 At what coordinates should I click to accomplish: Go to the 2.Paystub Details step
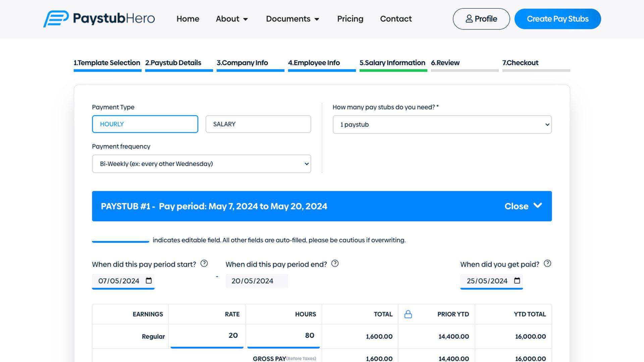[179, 65]
